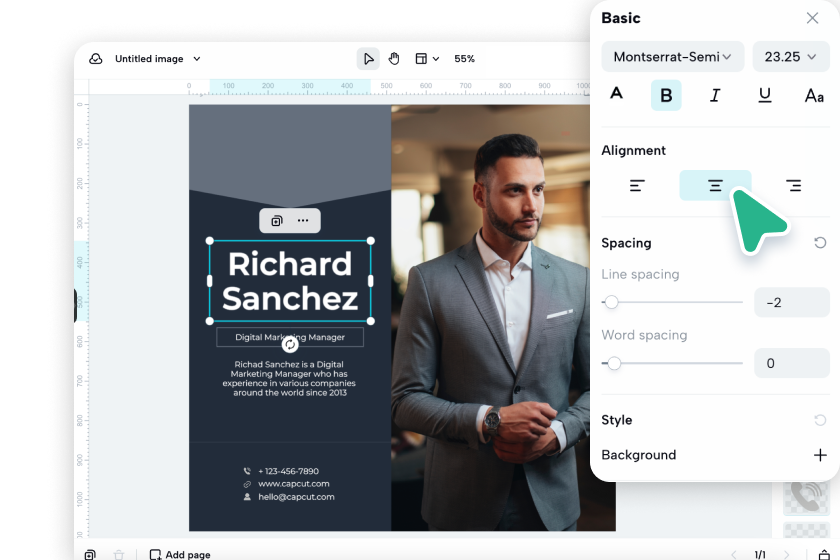Go to the previous page arrow
Viewport: 840px width, 560px height.
point(734,555)
